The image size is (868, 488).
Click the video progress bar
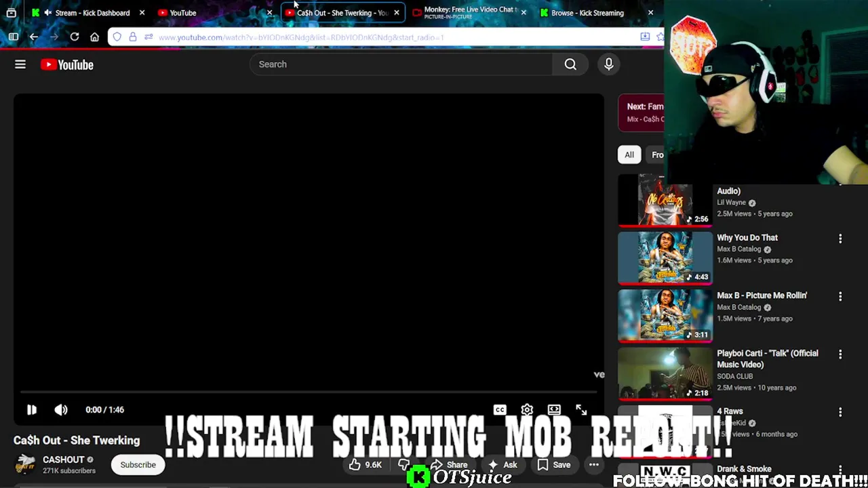pyautogui.click(x=309, y=392)
